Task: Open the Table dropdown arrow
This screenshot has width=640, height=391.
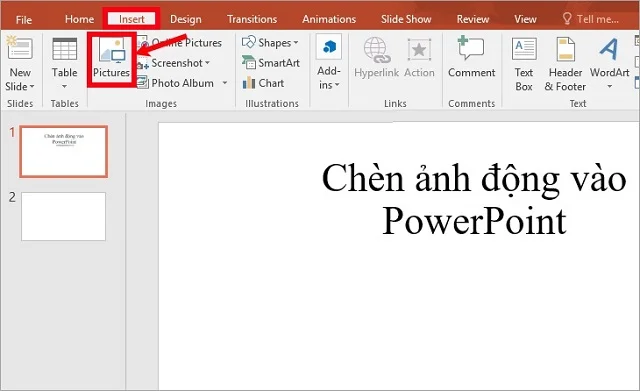Action: [x=64, y=86]
